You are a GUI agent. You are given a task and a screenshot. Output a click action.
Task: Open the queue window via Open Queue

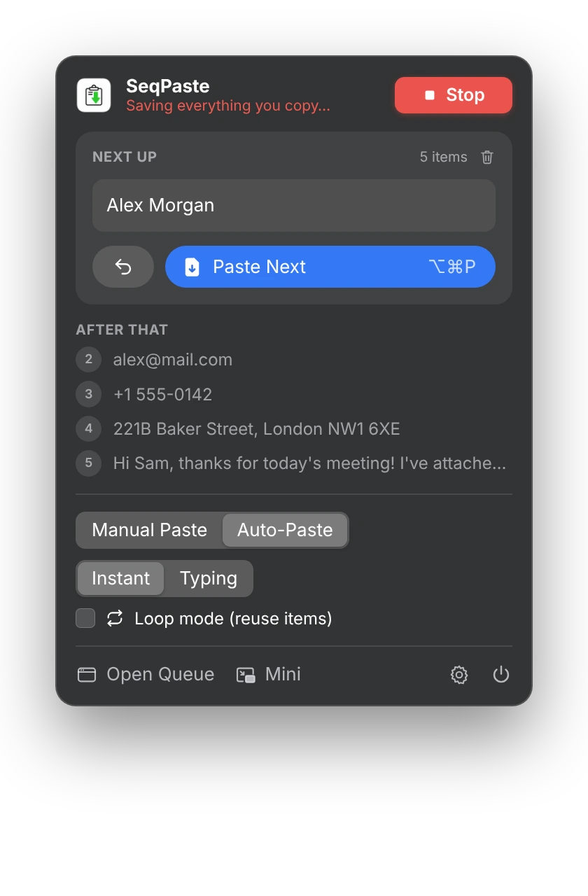146,674
